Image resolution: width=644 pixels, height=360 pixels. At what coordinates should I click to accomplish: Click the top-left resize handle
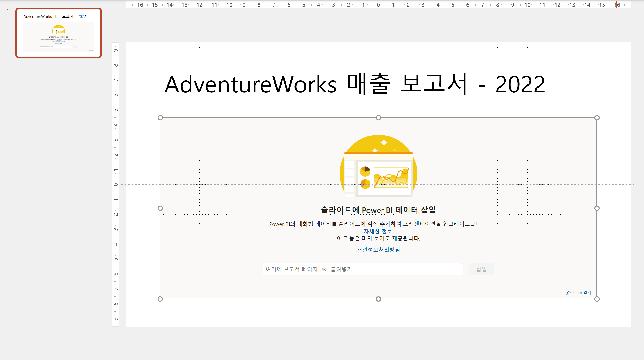click(160, 118)
